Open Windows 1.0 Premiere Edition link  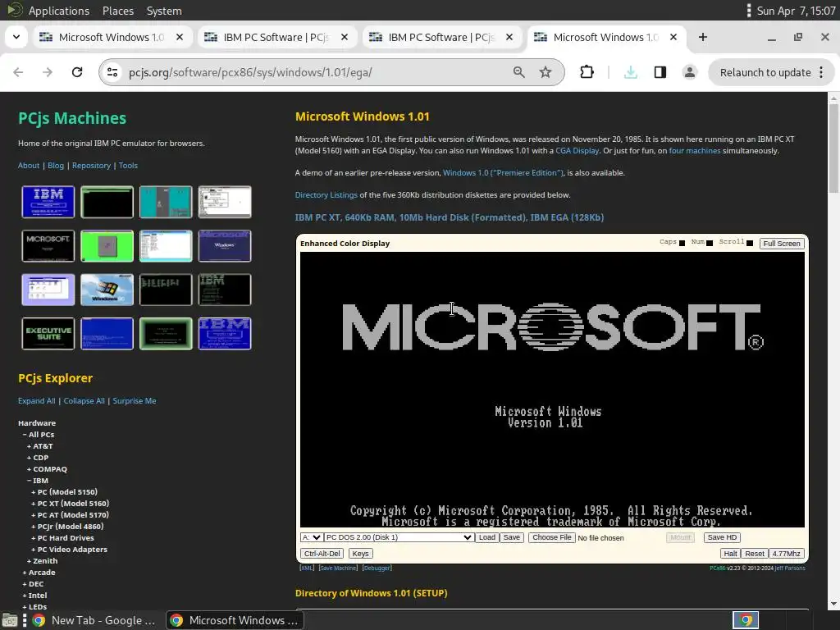503,172
